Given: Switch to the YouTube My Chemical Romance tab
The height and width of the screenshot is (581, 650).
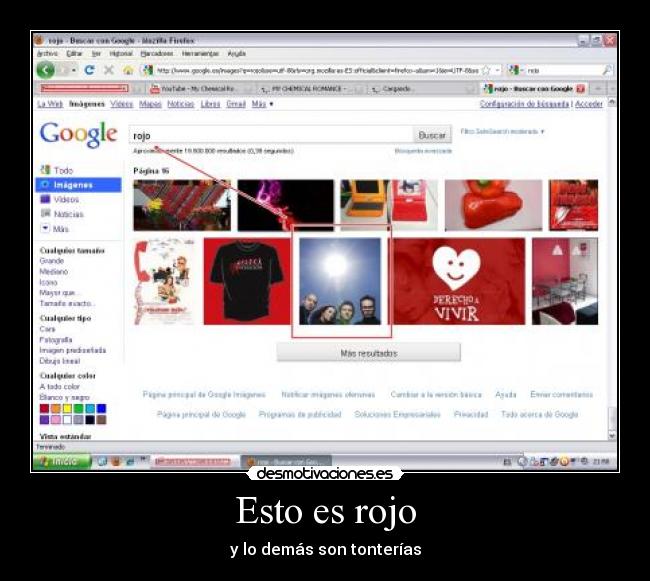Looking at the screenshot, I should tap(200, 89).
